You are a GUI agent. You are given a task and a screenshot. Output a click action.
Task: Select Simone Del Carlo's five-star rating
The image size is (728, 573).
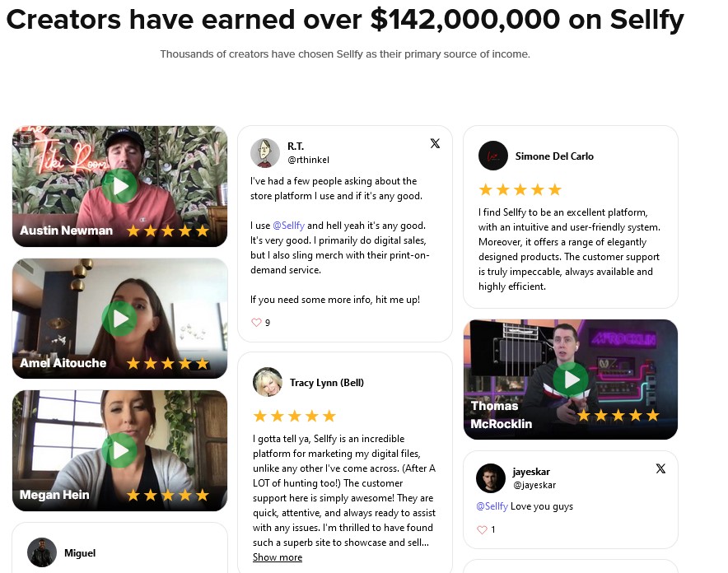click(x=520, y=189)
